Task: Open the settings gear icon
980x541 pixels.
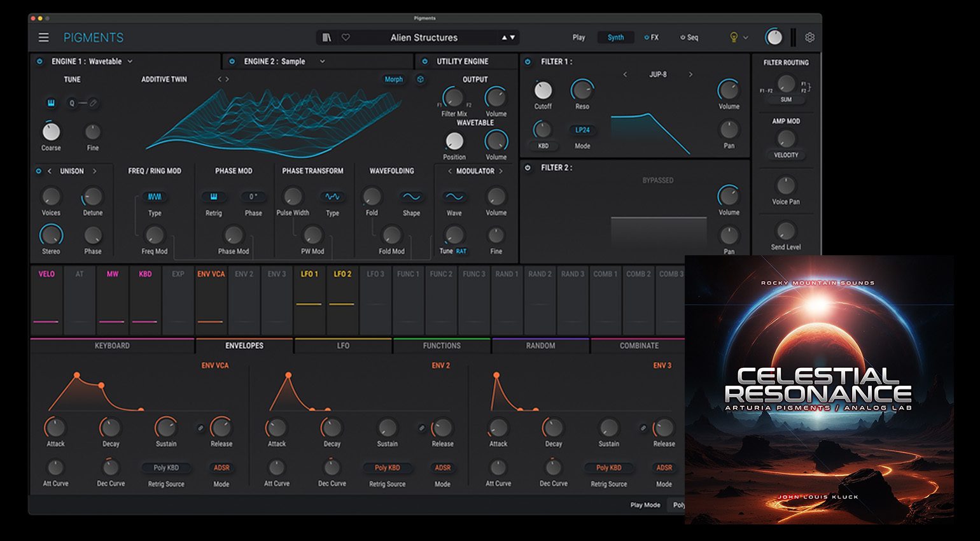Action: click(809, 38)
